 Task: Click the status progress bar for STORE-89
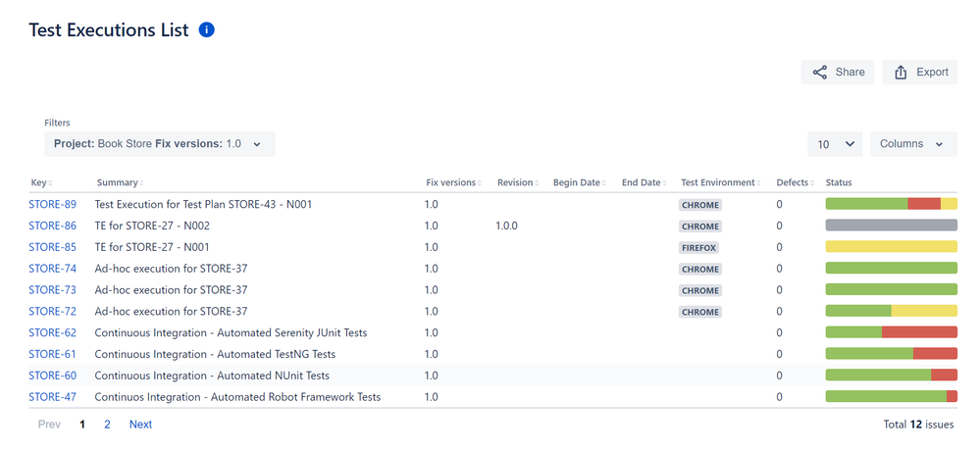[892, 204]
